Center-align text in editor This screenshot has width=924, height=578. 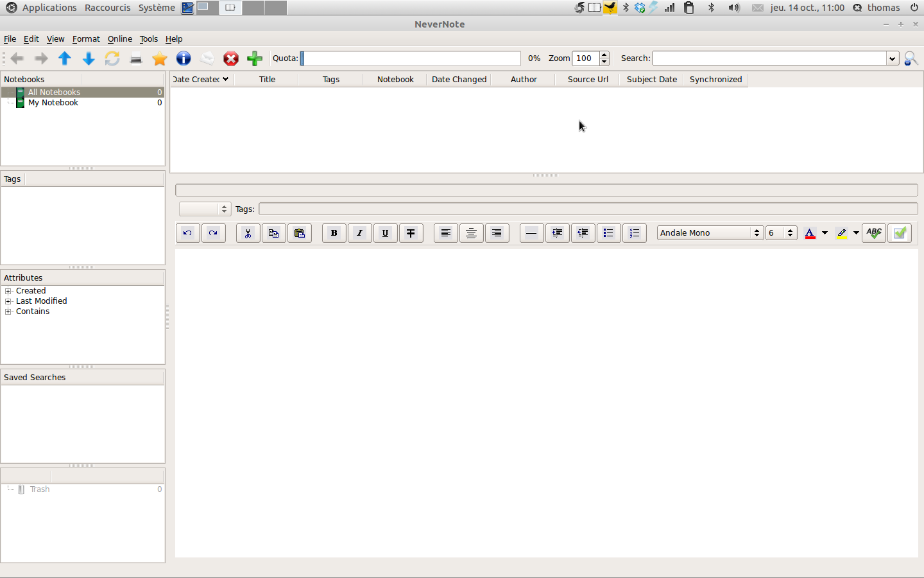[471, 233]
